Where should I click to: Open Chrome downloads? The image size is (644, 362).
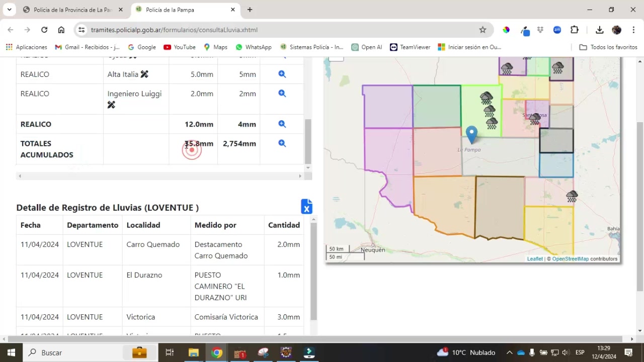pos(599,30)
